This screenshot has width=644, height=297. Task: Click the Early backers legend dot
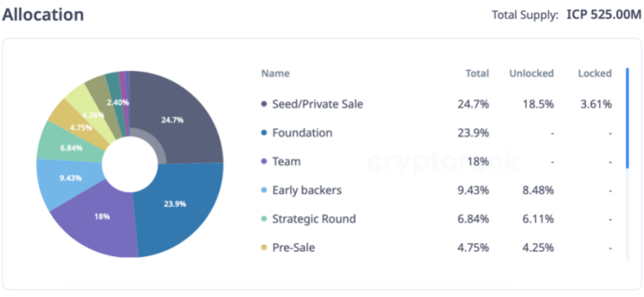point(264,191)
